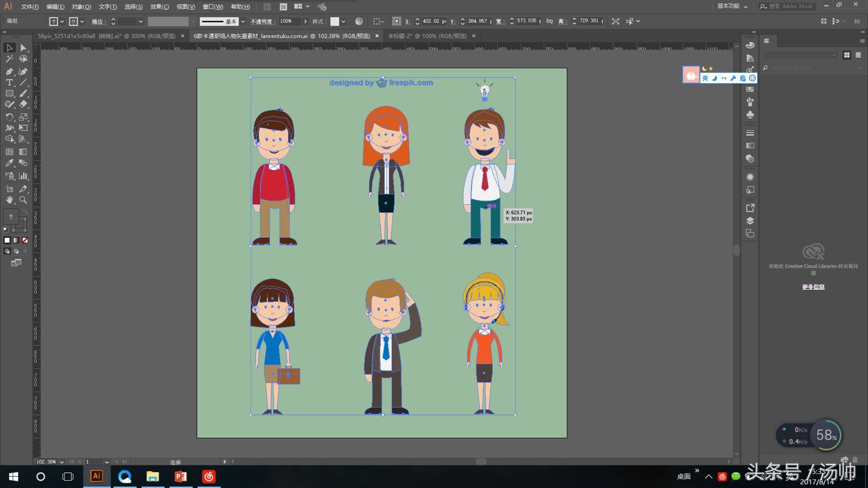Select the Free Transform tool

24,128
